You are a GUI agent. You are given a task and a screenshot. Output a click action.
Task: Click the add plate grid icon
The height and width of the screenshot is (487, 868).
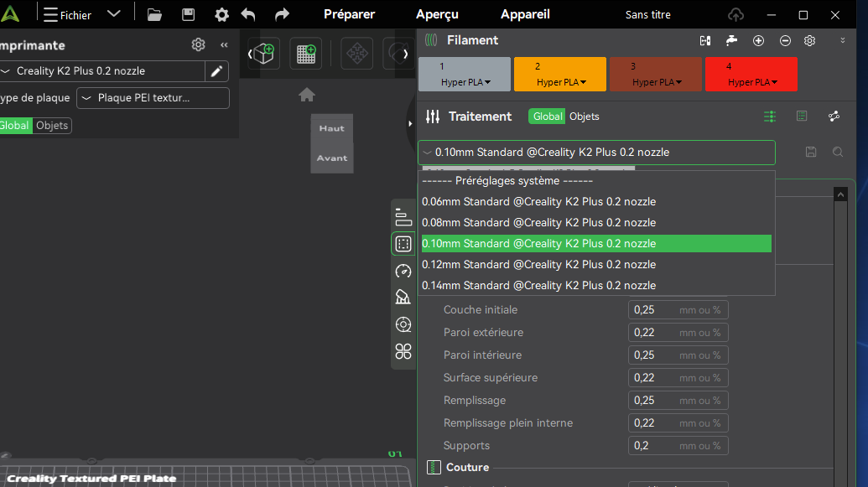(305, 54)
